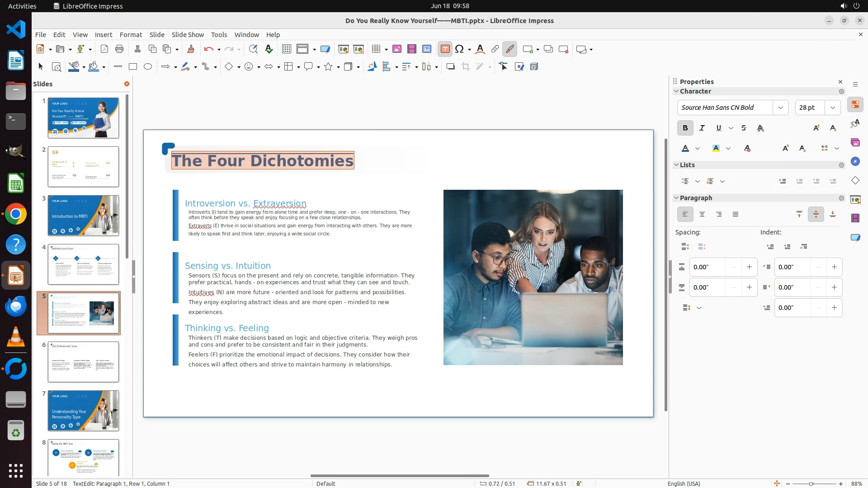Toggle Bold formatting in Character panel
The image size is (868, 488).
click(x=685, y=128)
